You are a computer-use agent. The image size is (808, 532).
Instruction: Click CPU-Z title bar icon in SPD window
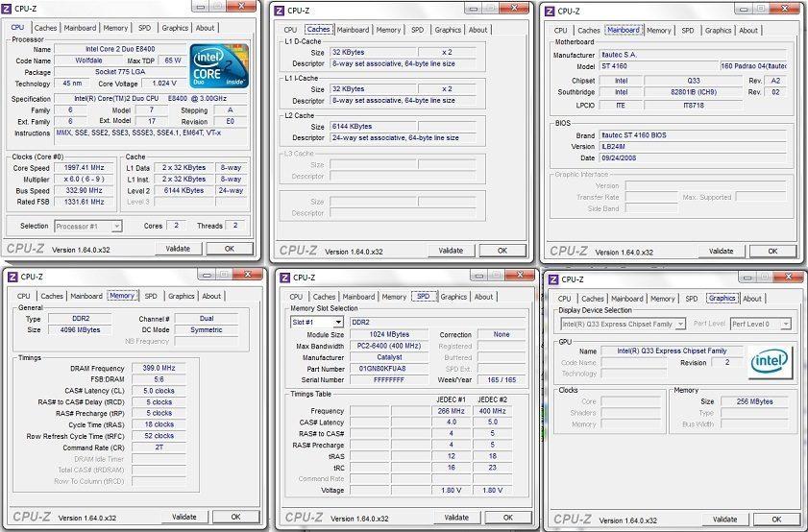(x=284, y=278)
